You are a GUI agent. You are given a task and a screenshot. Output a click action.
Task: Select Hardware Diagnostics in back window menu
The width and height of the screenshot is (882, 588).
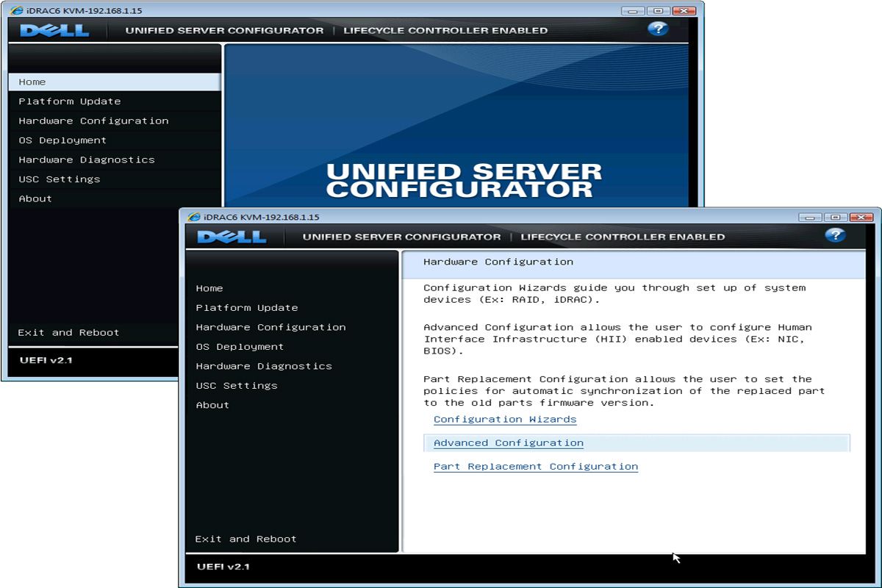[x=87, y=159]
